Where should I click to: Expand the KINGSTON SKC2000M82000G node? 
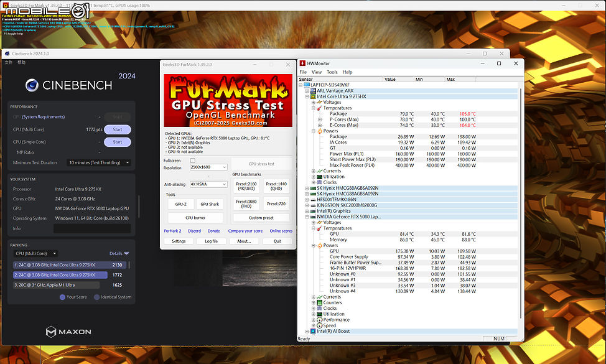coord(307,205)
